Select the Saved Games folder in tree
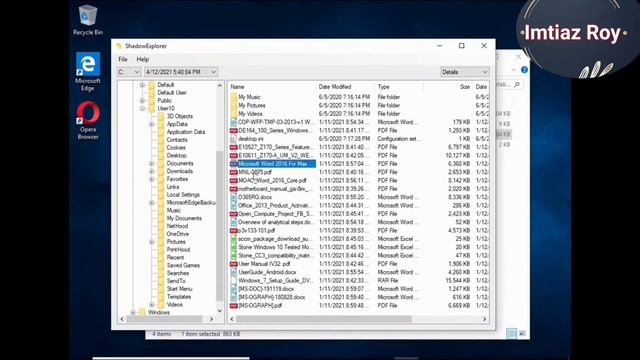The height and width of the screenshot is (360, 640). tap(183, 265)
